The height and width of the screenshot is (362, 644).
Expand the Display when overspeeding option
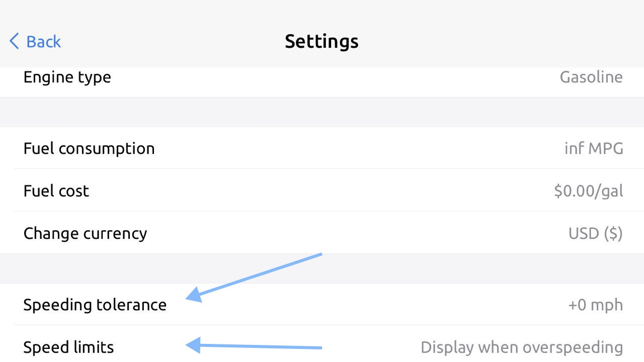point(521,347)
